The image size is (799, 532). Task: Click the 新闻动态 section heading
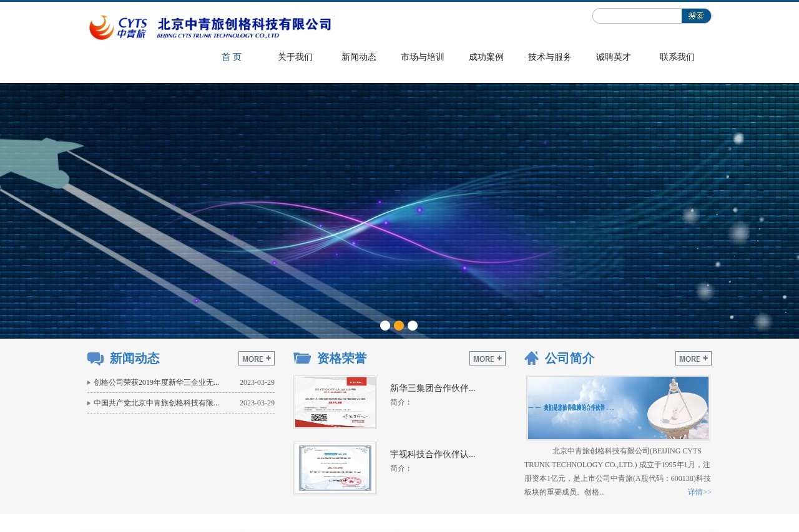point(135,359)
